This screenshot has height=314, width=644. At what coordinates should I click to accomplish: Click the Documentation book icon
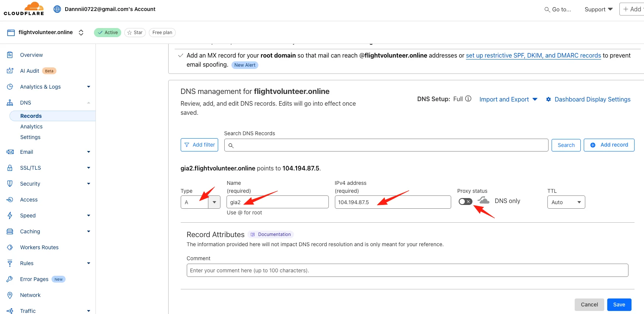(x=253, y=234)
